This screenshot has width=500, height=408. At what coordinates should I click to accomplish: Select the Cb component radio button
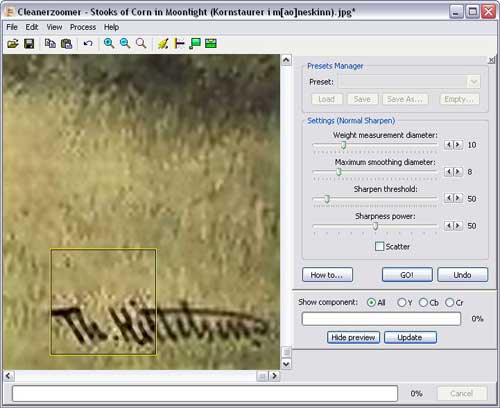(x=423, y=302)
